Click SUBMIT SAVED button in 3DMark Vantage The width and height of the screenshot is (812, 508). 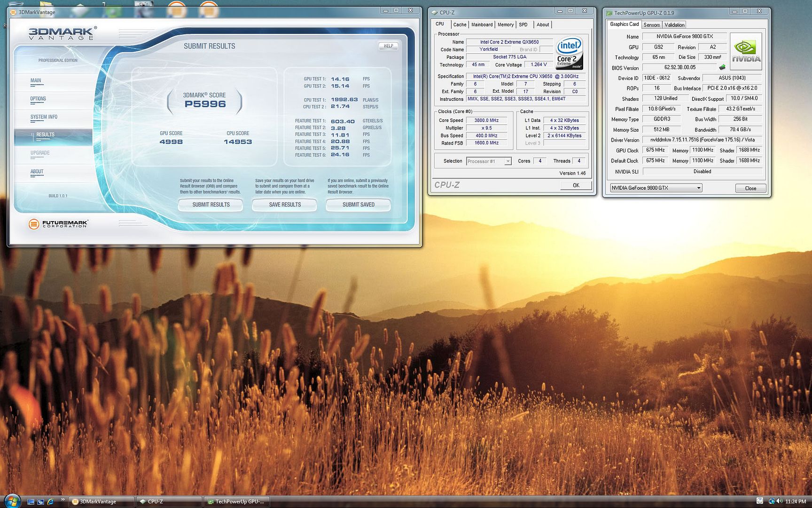point(359,205)
